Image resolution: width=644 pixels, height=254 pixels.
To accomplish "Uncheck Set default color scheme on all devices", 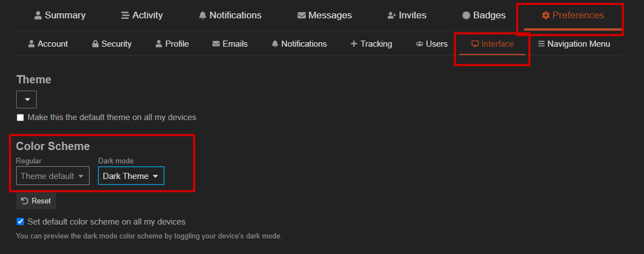I will pos(20,222).
